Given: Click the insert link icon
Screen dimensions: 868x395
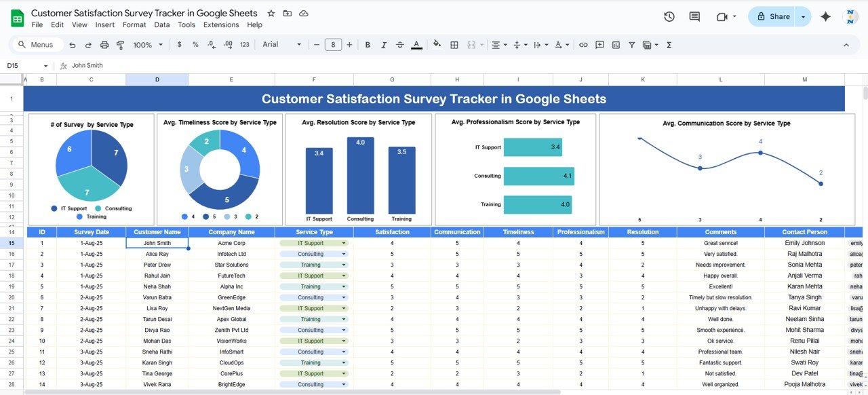Looking at the screenshot, I should pos(583,45).
